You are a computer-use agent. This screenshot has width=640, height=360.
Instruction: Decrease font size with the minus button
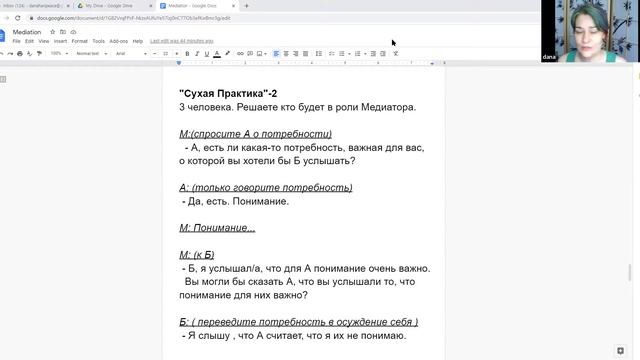tap(155, 53)
